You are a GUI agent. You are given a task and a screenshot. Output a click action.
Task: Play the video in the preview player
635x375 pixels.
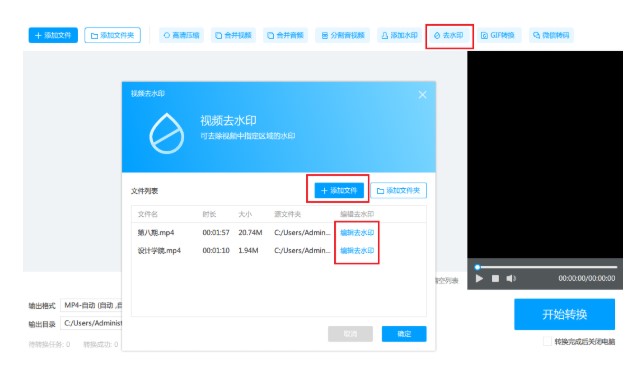(479, 279)
